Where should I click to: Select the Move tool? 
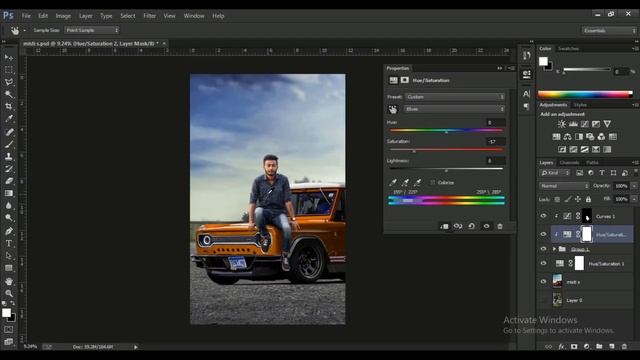(9, 58)
